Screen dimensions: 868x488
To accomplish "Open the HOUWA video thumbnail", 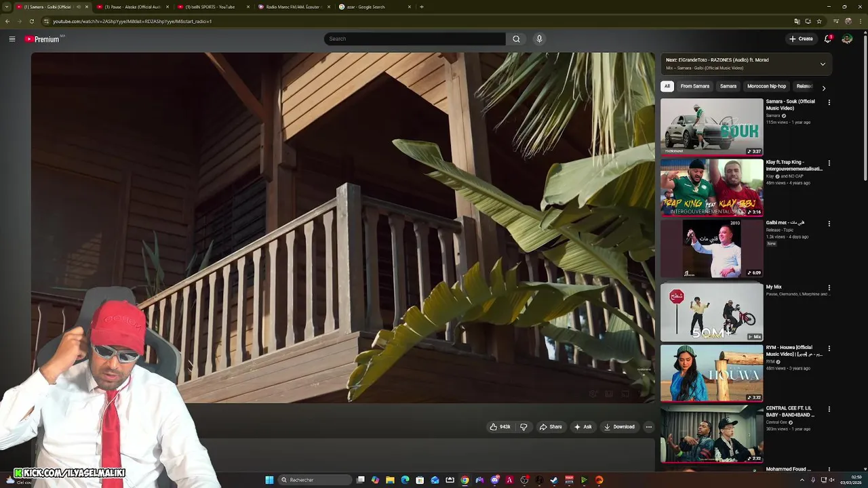I will tap(712, 373).
